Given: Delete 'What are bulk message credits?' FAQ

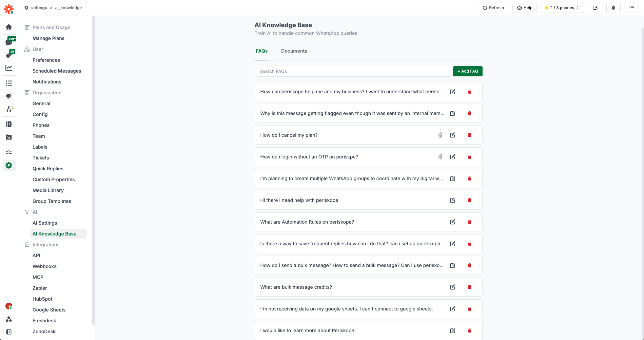Looking at the screenshot, I should pyautogui.click(x=470, y=287).
